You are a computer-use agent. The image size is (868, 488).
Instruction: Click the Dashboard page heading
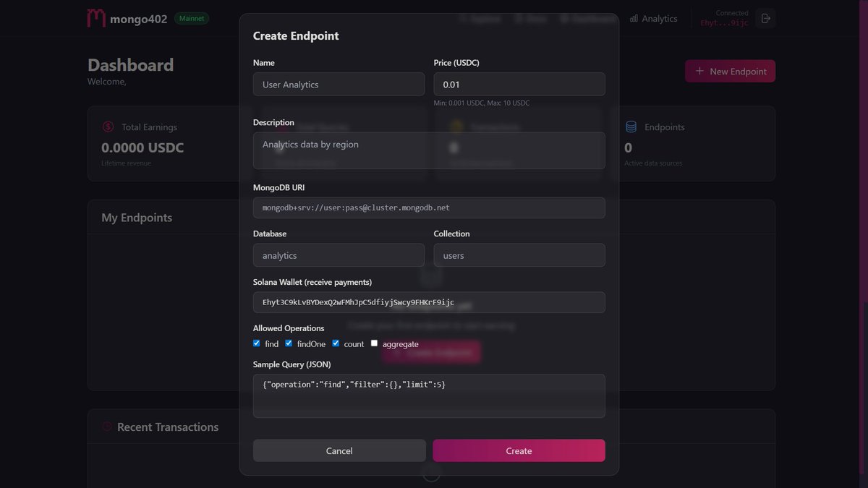[131, 65]
